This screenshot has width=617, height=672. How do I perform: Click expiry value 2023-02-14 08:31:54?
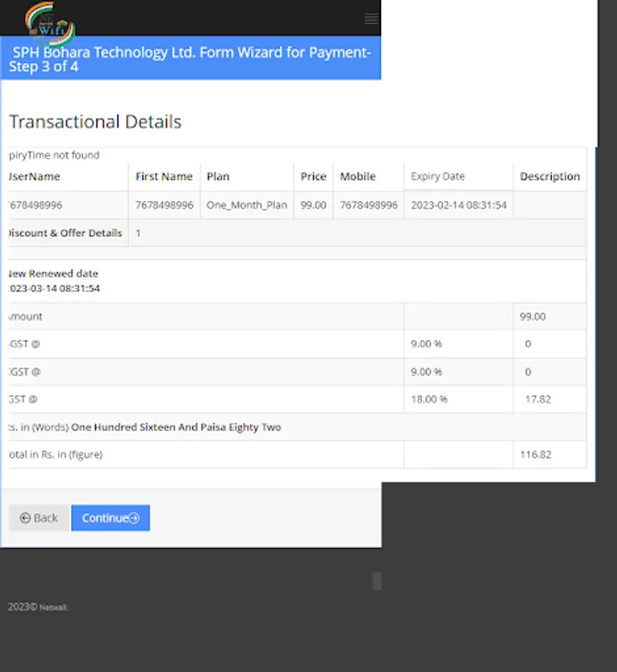[459, 205]
